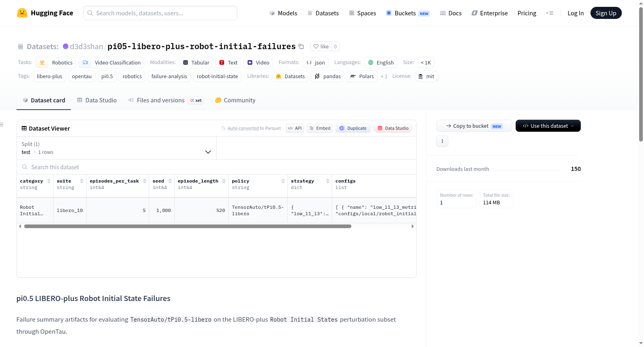Open the Use this dataset dropdown

548,126
